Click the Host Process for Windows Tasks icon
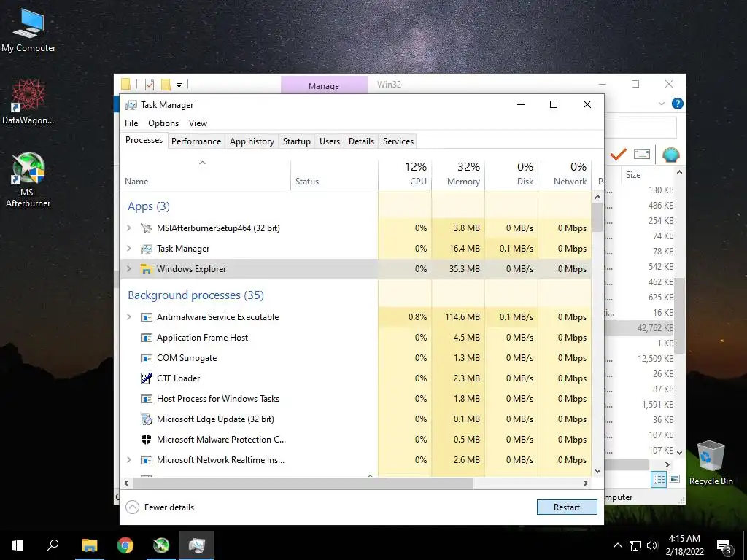747x560 pixels. tap(146, 399)
